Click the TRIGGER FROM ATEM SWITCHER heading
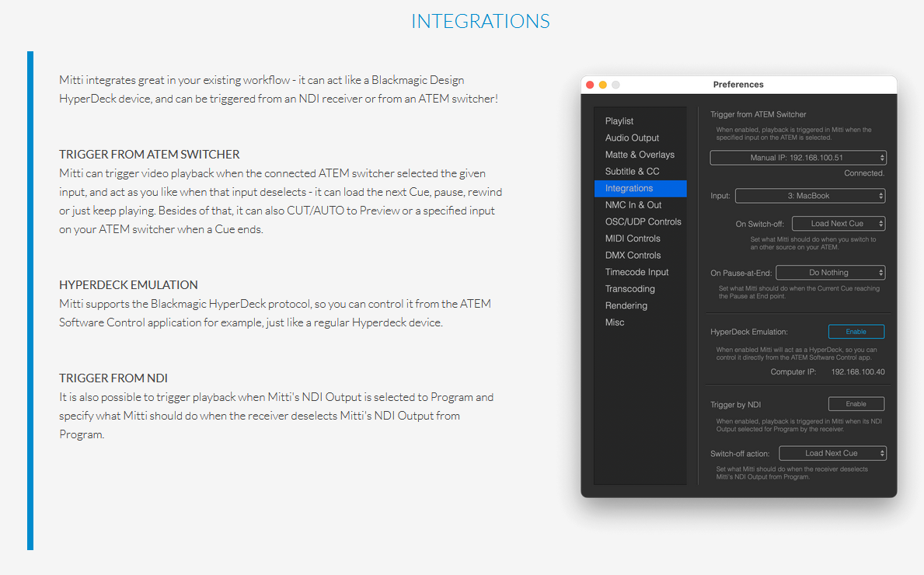The image size is (924, 575). pos(149,155)
